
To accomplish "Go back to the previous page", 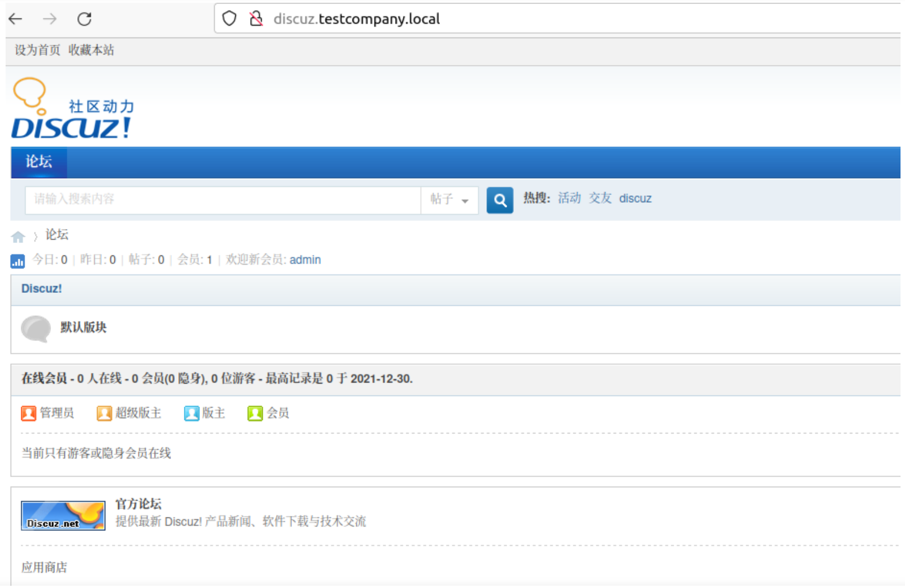I will click(16, 19).
